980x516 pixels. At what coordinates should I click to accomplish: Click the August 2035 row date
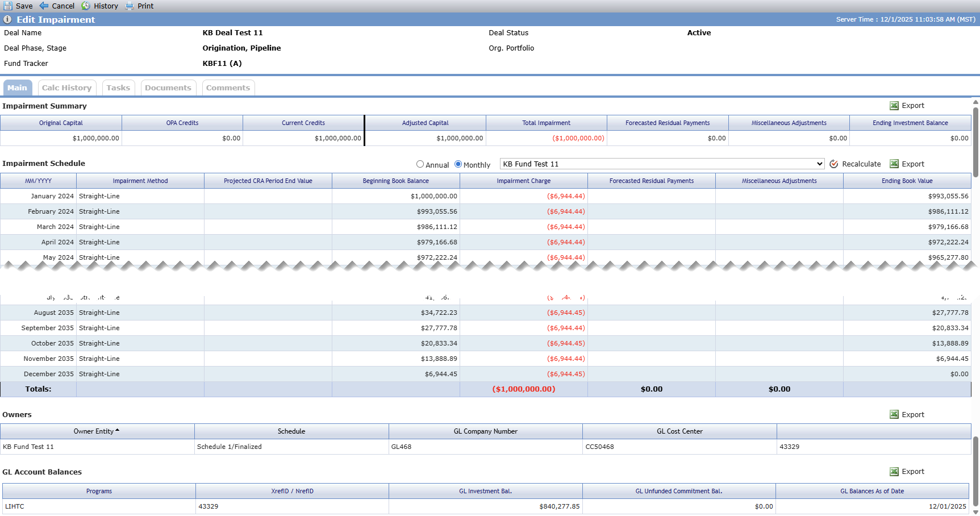tap(54, 313)
